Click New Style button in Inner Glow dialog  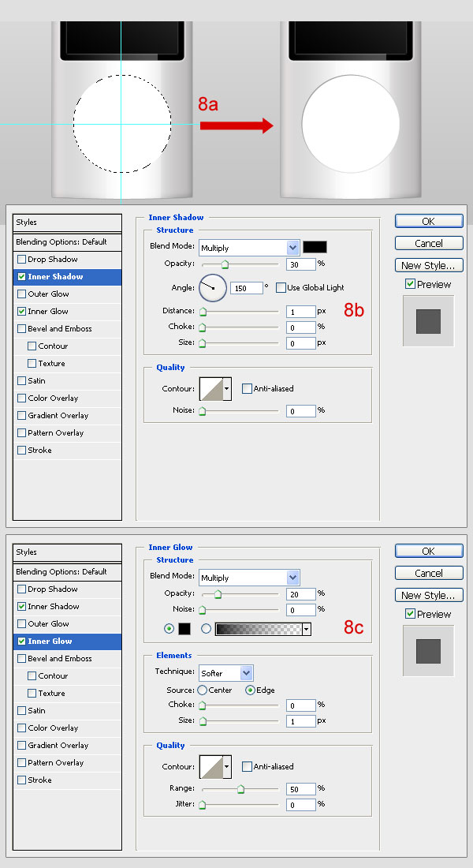point(428,596)
